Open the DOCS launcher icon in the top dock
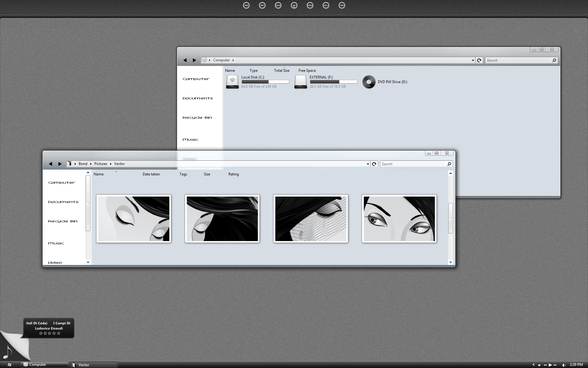This screenshot has width=588, height=368. pyautogui.click(x=278, y=5)
